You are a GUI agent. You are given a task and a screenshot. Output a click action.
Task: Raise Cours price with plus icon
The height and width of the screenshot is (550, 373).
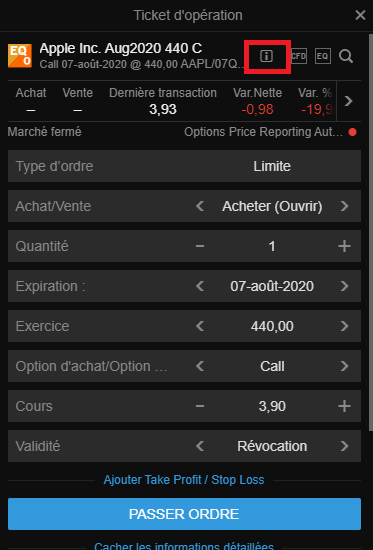click(344, 406)
